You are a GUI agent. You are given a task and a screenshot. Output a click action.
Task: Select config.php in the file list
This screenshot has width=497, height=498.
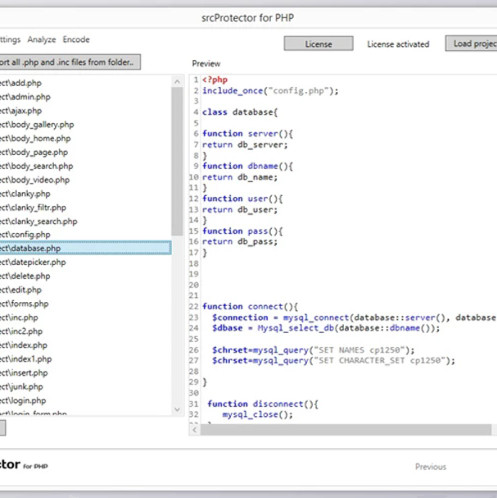[86, 235]
